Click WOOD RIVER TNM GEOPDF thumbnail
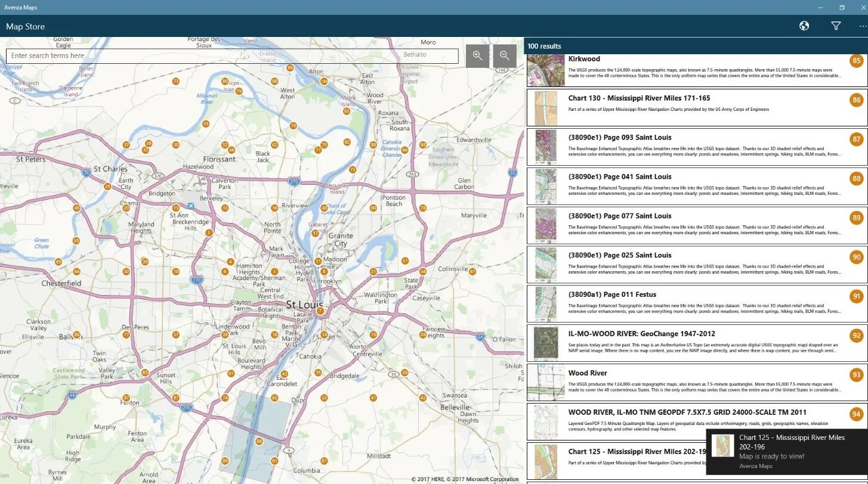The width and height of the screenshot is (868, 484). click(x=546, y=422)
